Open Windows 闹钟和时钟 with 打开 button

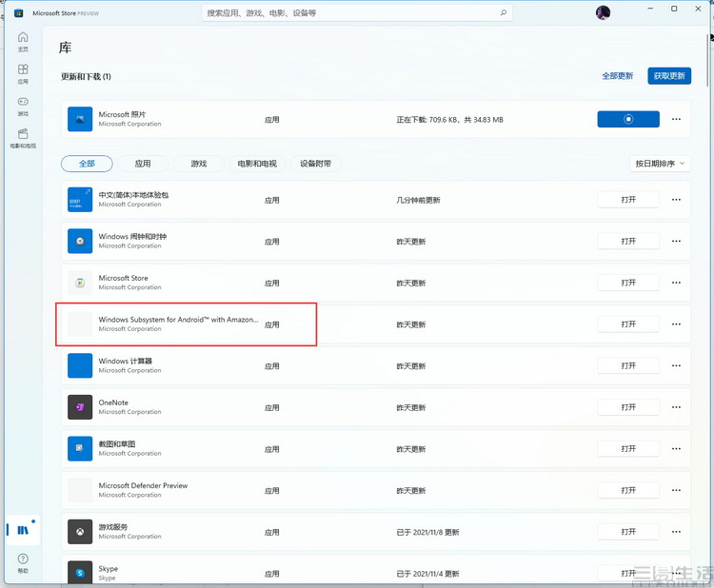tap(628, 241)
